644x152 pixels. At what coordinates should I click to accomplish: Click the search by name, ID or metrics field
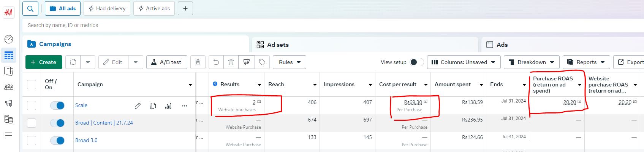333,25
